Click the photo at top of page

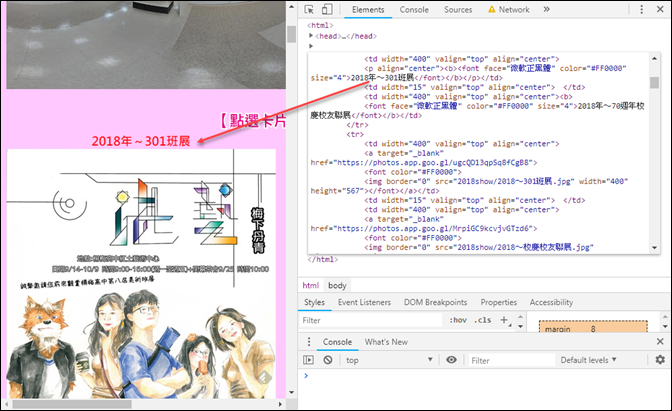tap(146, 45)
